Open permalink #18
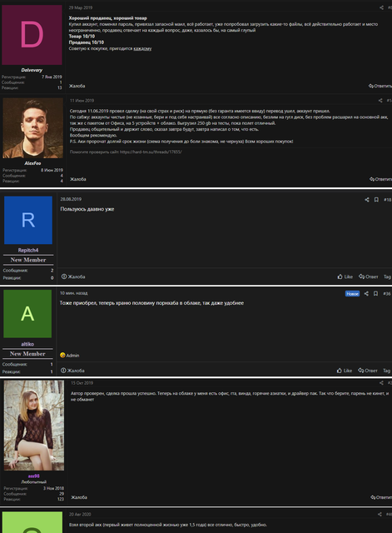Image resolution: width=392 pixels, height=533 pixels. (x=387, y=200)
